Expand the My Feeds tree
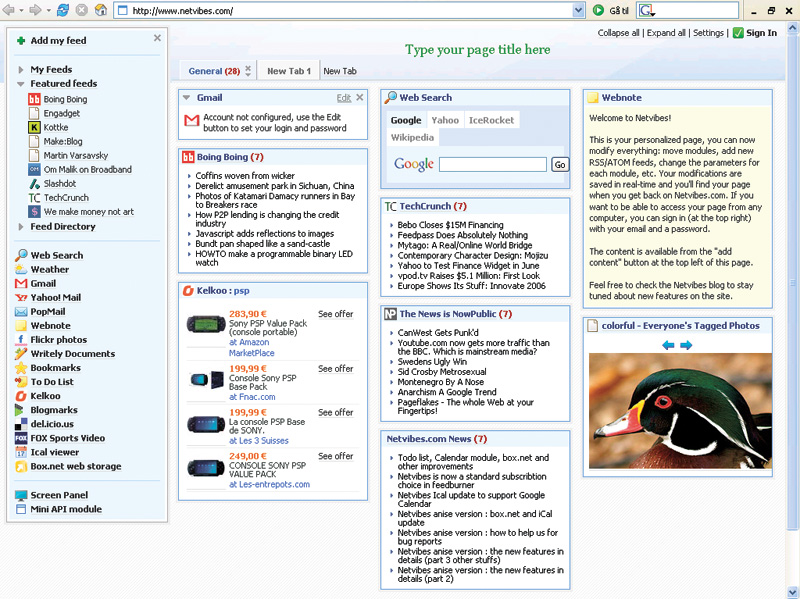This screenshot has height=599, width=800. coord(22,70)
